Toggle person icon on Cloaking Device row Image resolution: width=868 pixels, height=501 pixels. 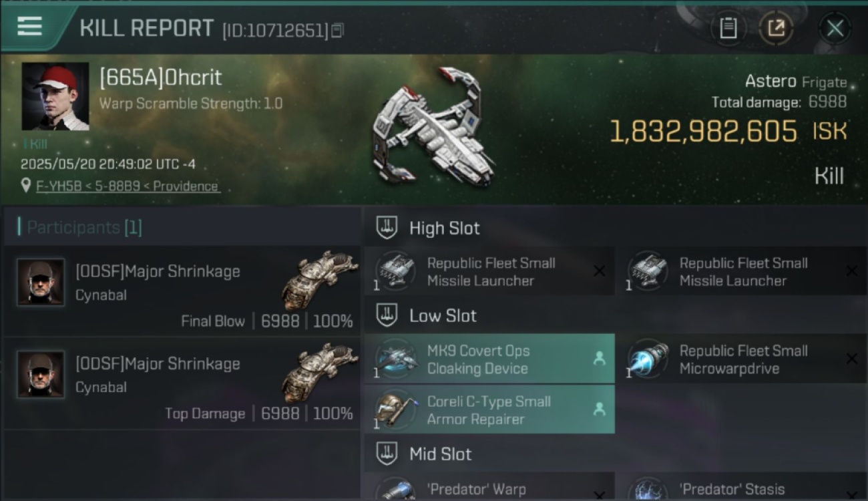599,359
